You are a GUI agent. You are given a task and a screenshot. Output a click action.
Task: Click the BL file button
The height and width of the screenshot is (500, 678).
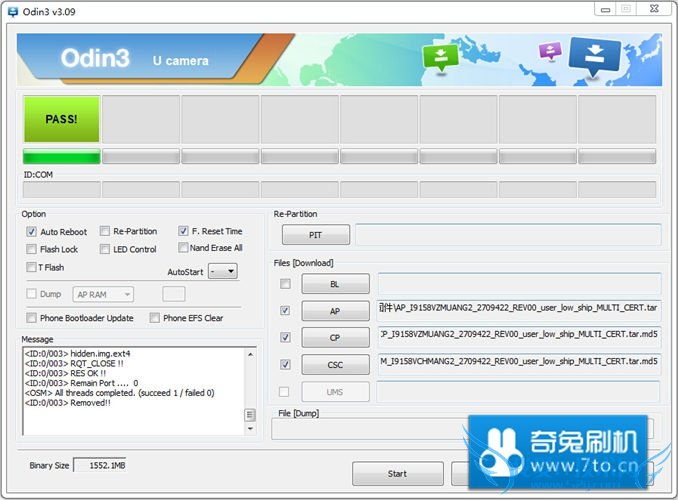(x=335, y=284)
